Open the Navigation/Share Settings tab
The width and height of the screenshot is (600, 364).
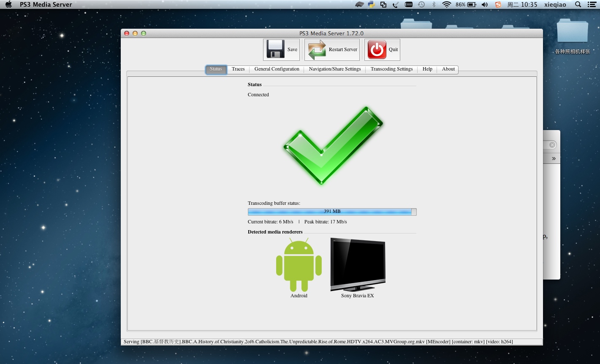tap(335, 69)
